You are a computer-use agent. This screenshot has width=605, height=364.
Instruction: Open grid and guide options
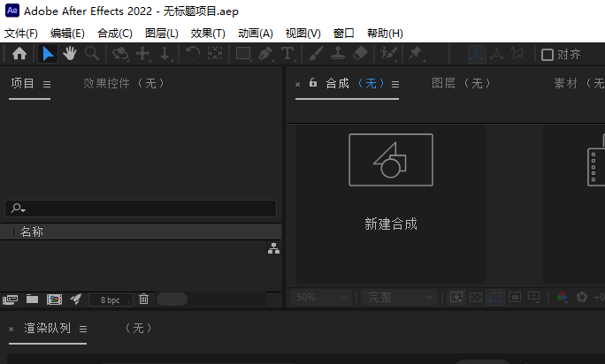coord(534,297)
